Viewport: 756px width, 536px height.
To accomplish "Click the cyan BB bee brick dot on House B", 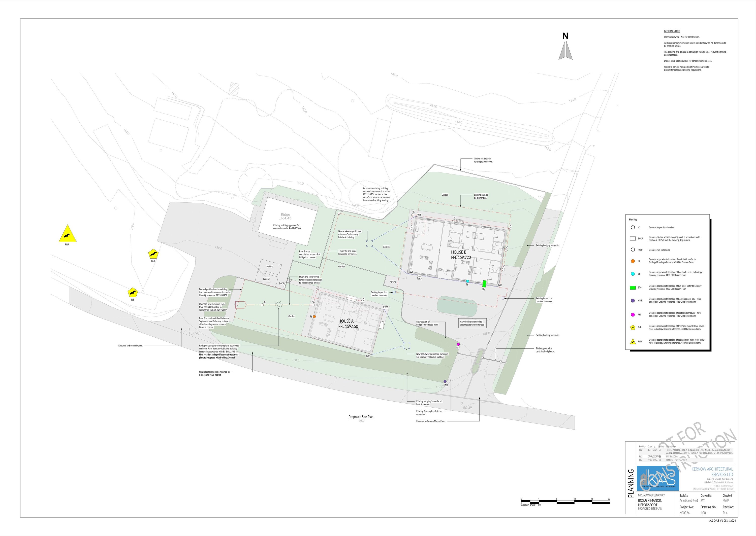I will tap(467, 281).
